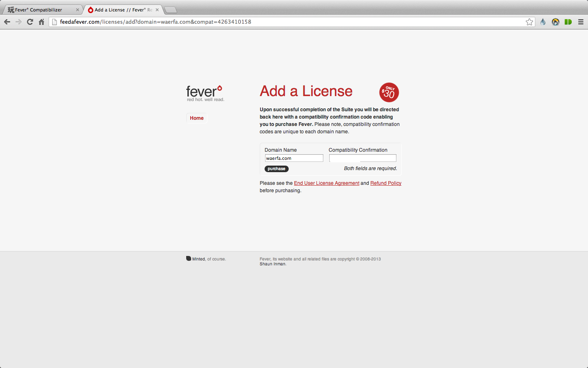The height and width of the screenshot is (368, 588).
Task: Reload the current page
Action: pos(30,22)
